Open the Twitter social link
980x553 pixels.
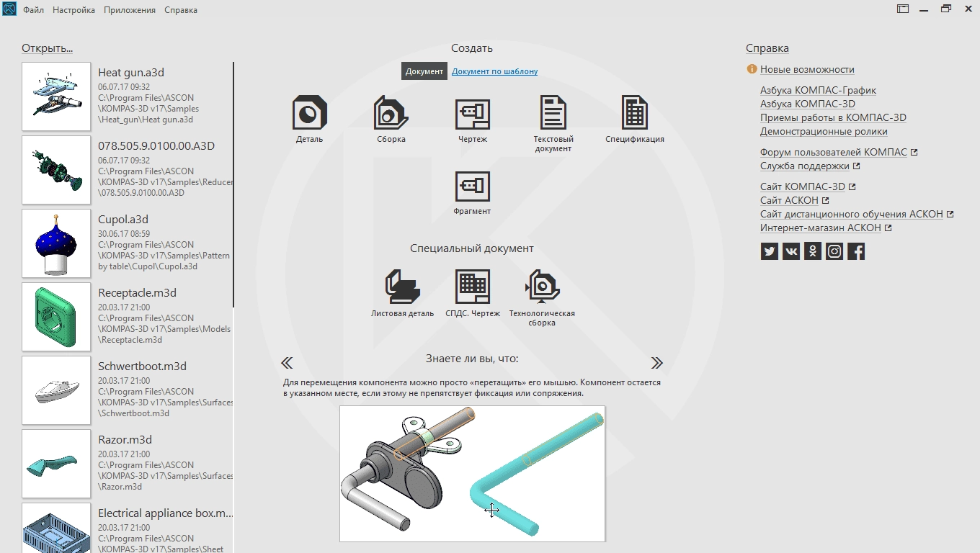pyautogui.click(x=770, y=251)
